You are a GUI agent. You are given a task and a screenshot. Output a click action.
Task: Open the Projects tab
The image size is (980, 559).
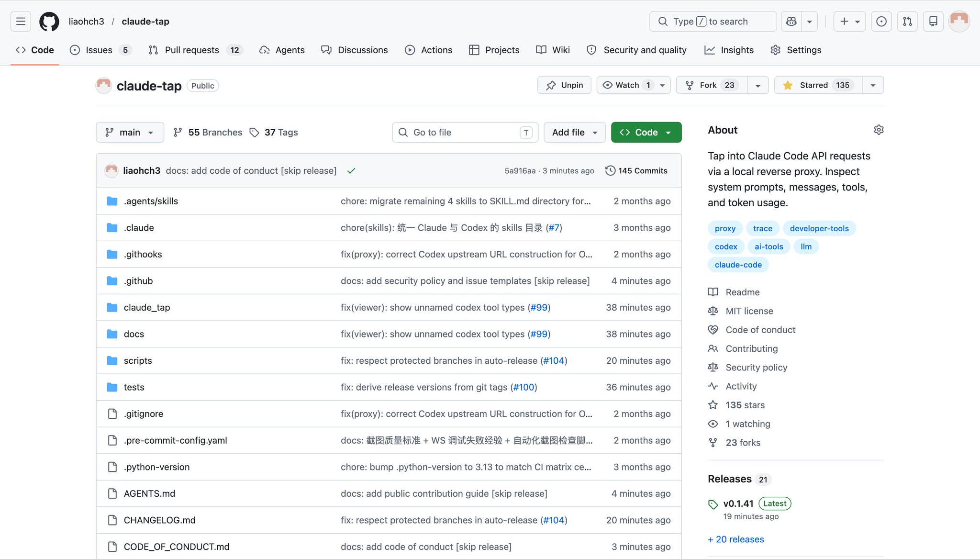coord(494,50)
